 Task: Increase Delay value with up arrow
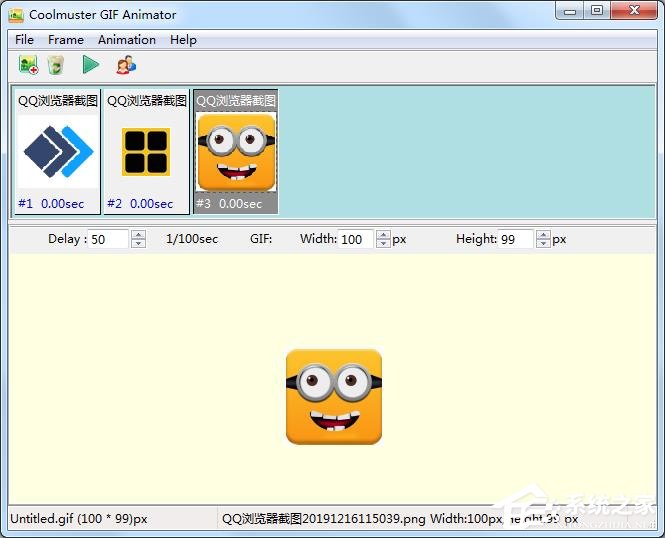139,235
